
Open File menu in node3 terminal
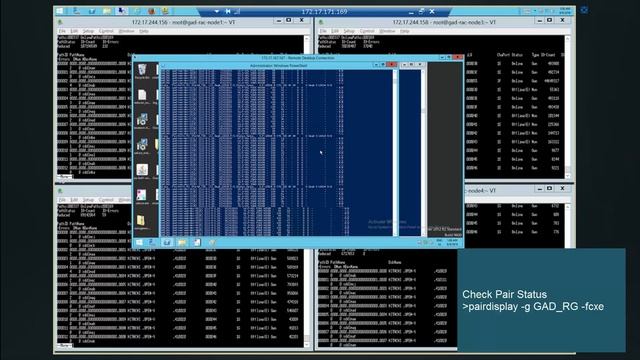click(x=323, y=31)
